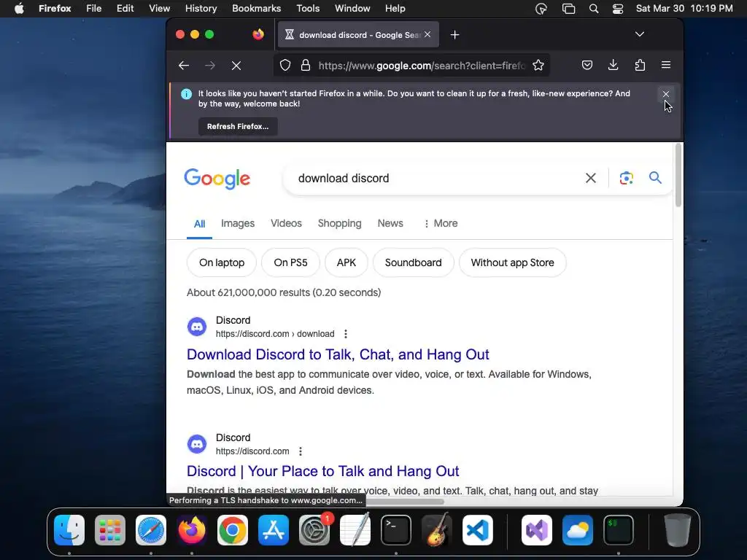Launch Google Chrome from the dock
Viewport: 747px width, 560px height.
click(233, 530)
